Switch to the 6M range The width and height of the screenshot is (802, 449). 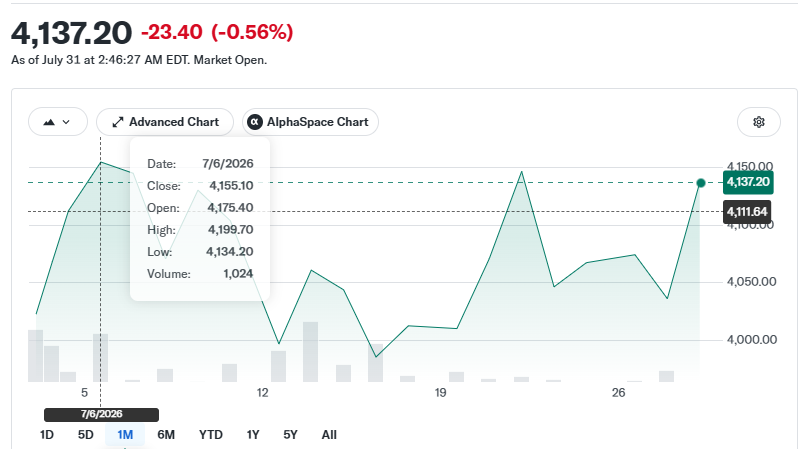pyautogui.click(x=166, y=435)
